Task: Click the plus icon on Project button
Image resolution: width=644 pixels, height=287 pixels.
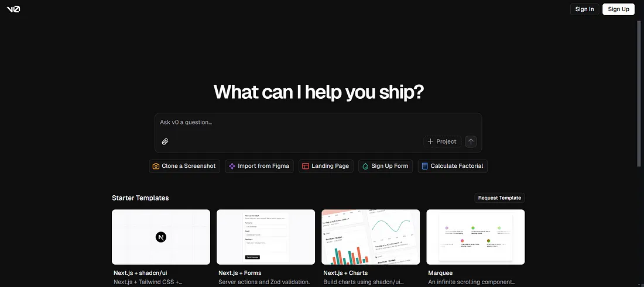Action: (430, 141)
